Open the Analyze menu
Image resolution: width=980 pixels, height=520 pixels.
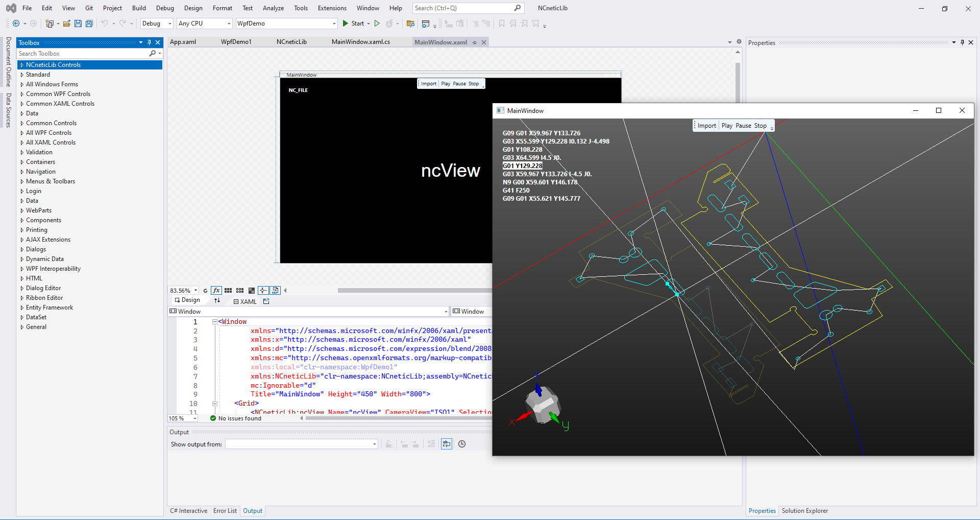click(273, 8)
